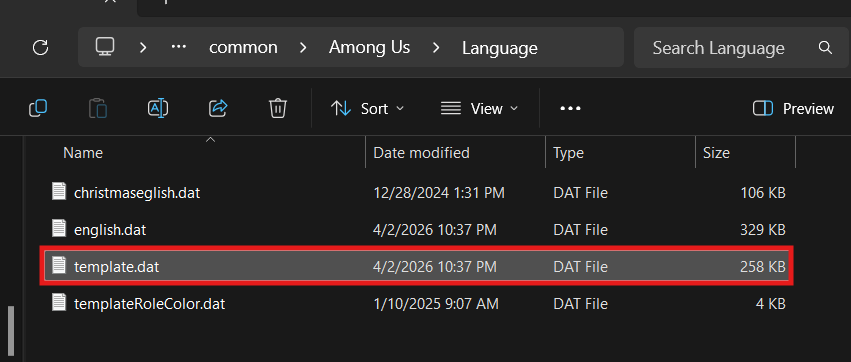Click the 4 KB size cell

click(x=771, y=304)
